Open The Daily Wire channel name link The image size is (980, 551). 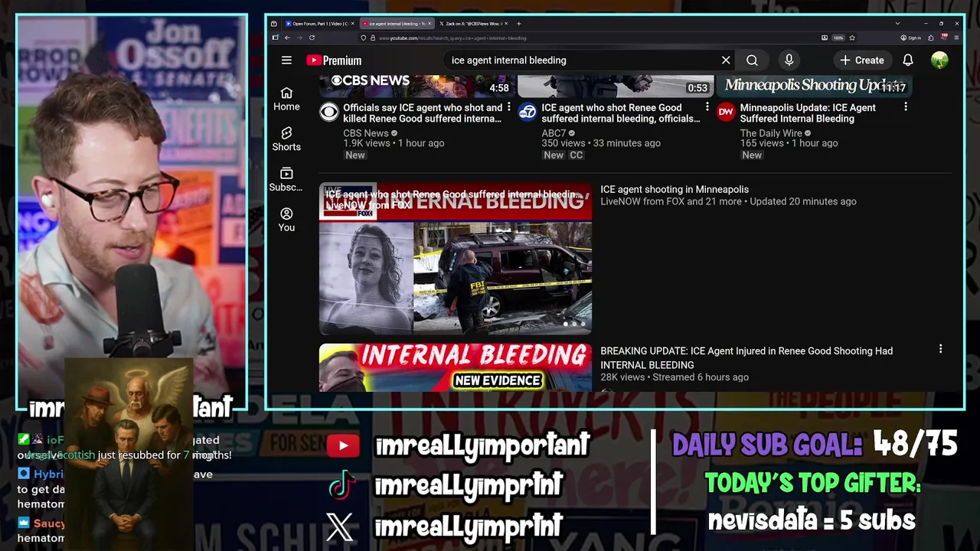coord(771,133)
